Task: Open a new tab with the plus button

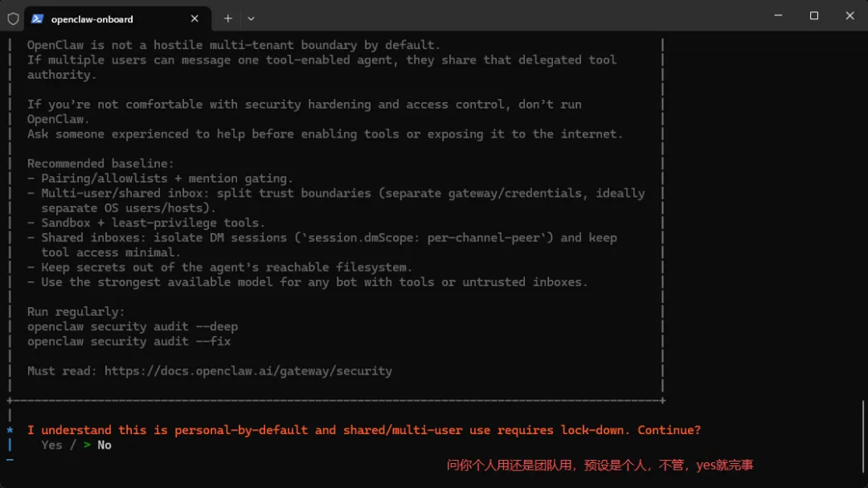Action: pos(228,18)
